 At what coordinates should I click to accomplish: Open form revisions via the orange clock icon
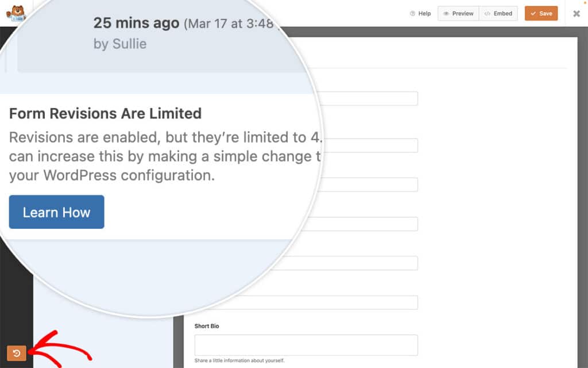click(x=17, y=352)
